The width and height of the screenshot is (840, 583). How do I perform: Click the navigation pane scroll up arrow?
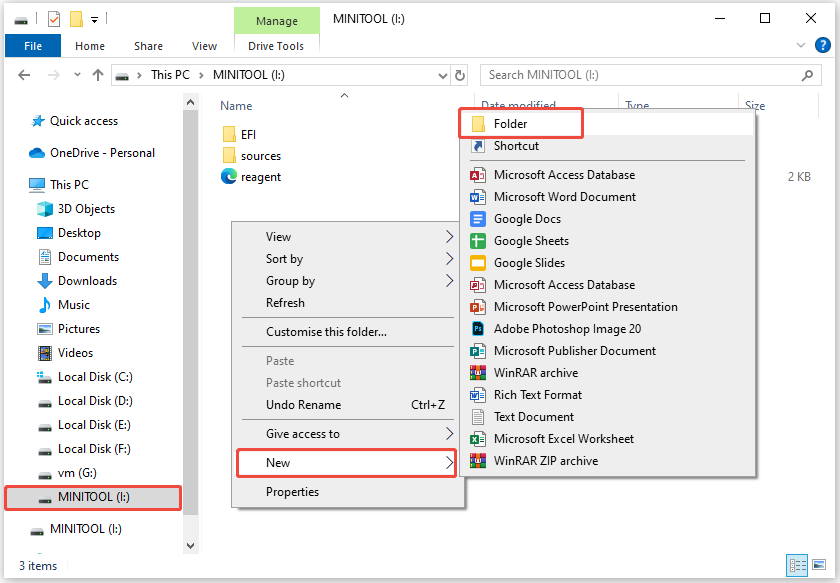point(190,101)
